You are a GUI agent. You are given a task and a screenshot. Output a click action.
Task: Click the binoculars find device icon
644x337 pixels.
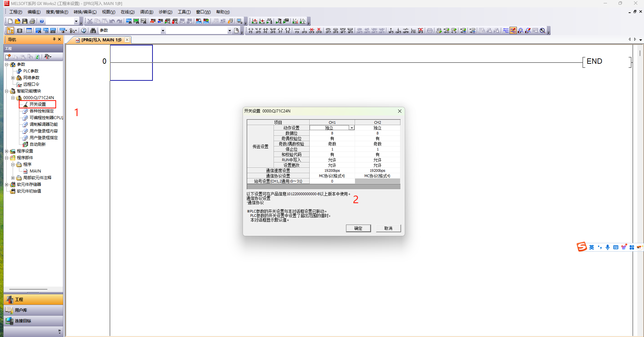coord(93,31)
